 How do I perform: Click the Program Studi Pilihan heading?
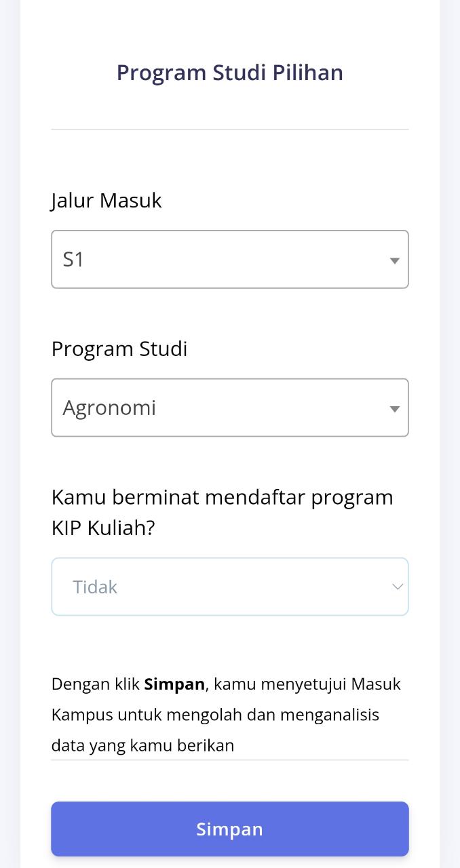[229, 73]
